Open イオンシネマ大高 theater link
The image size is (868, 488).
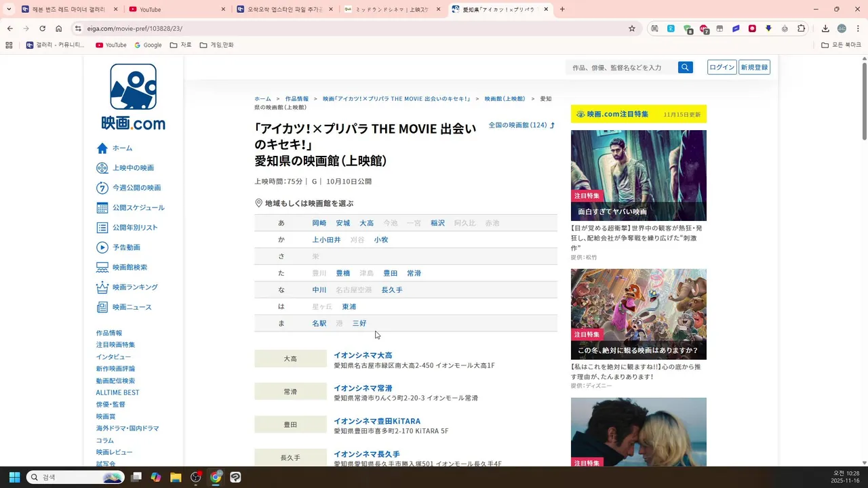[x=362, y=355]
